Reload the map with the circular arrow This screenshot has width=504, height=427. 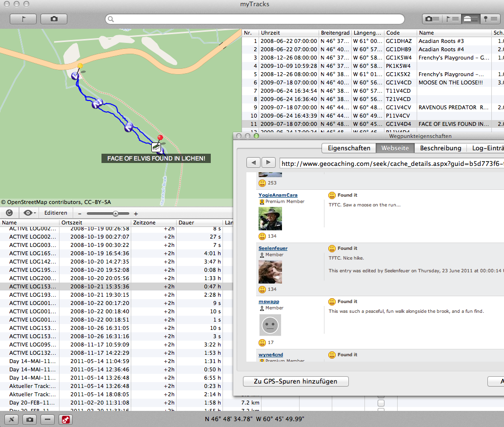9,213
